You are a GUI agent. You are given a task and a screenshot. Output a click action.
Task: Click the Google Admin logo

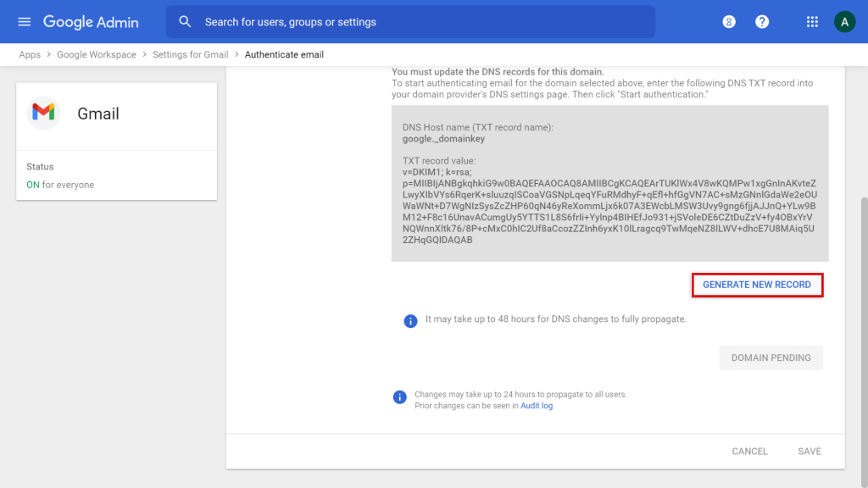[x=91, y=22]
